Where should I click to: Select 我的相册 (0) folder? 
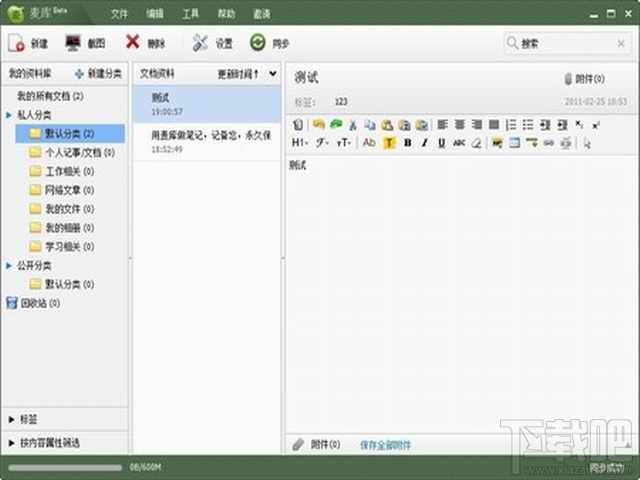(x=62, y=228)
